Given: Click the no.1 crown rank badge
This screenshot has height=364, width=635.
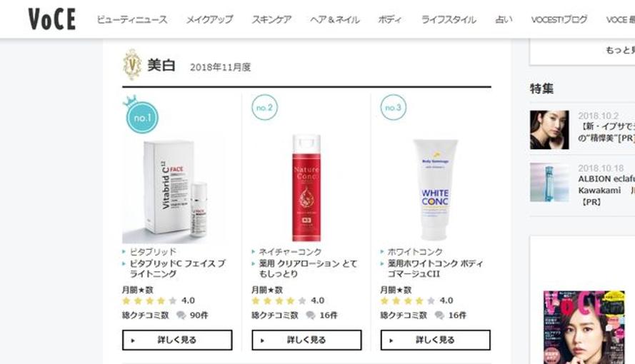Looking at the screenshot, I should pos(141,116).
